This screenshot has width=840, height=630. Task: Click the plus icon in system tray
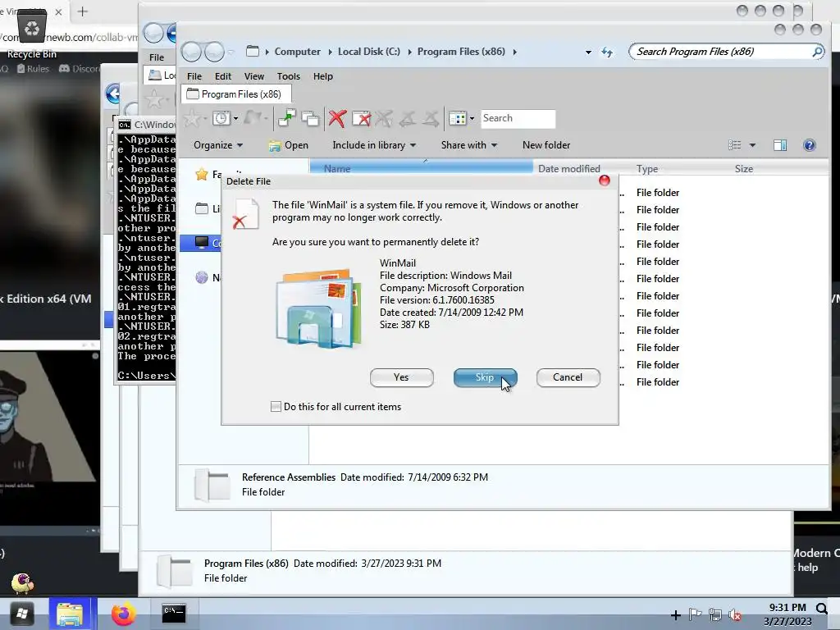click(x=675, y=615)
